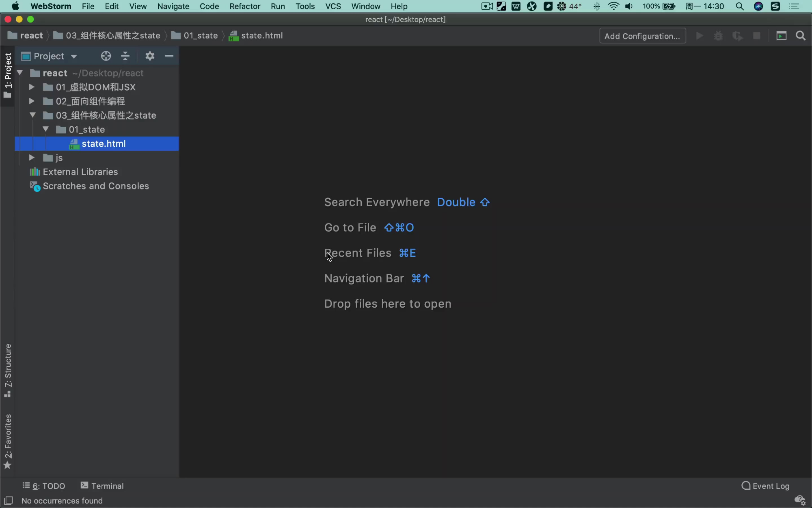Click Add Configuration button
The width and height of the screenshot is (812, 508).
tap(642, 36)
